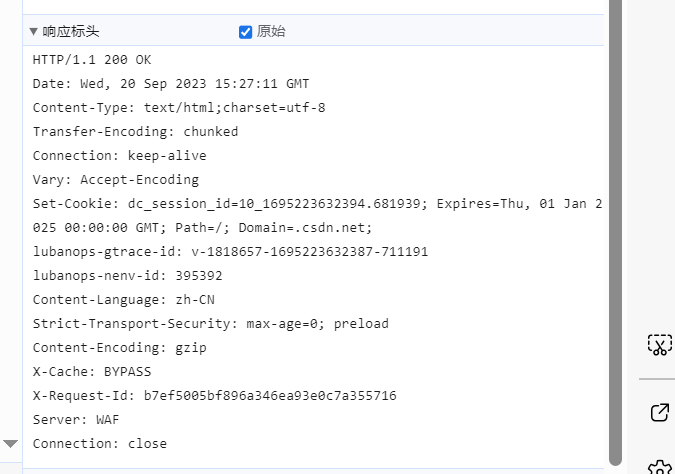Click the Date header line

(171, 84)
